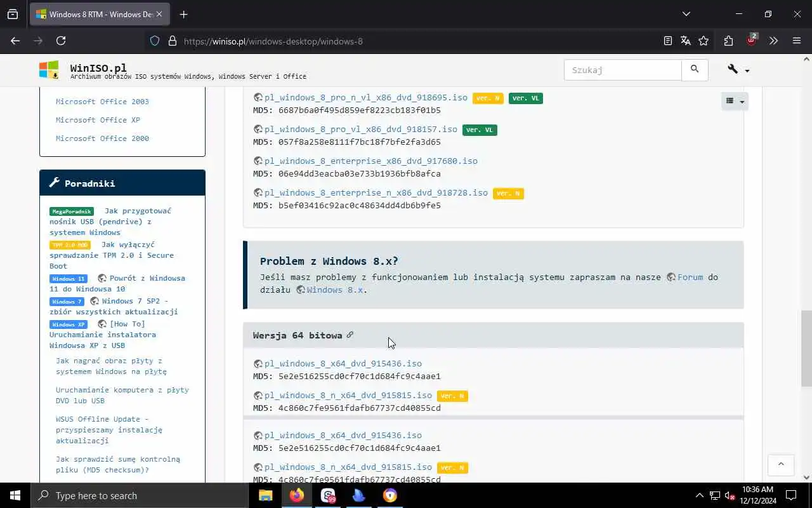Image resolution: width=812 pixels, height=508 pixels.
Task: Open the WinISO.pl site title link
Action: 98,67
